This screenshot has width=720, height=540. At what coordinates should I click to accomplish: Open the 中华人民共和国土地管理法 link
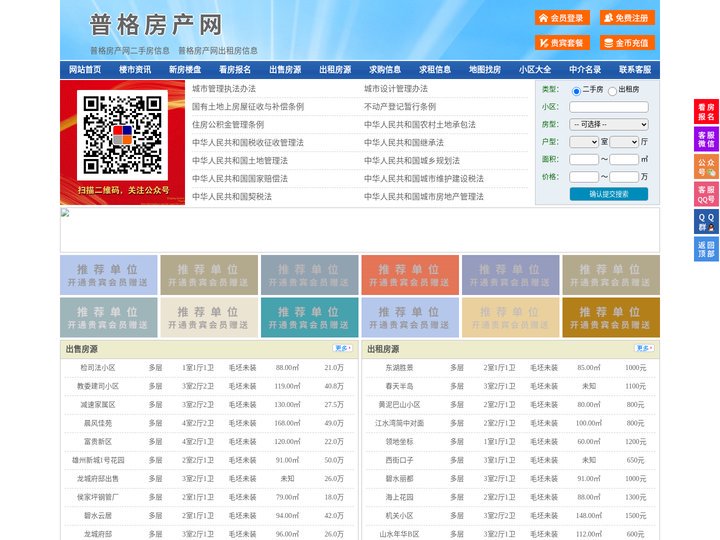click(x=240, y=160)
